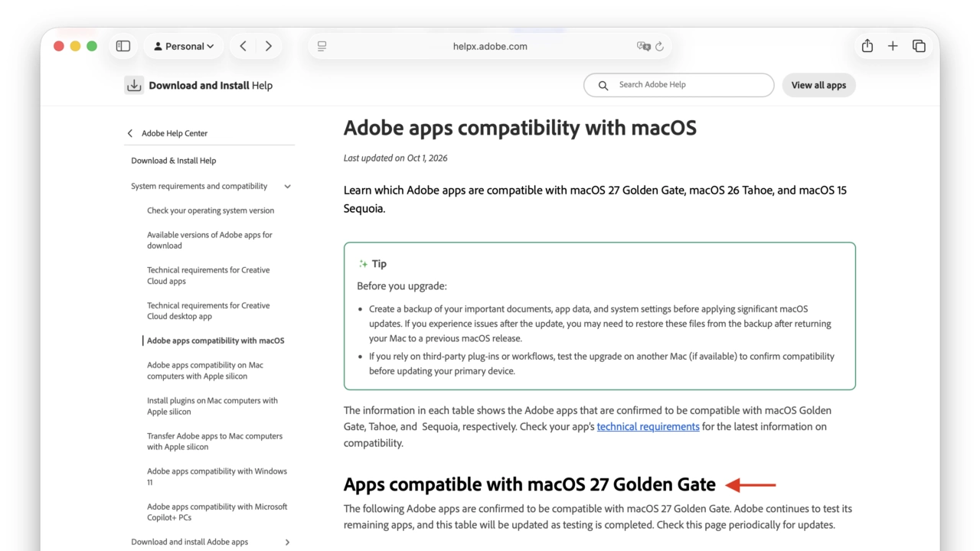Image resolution: width=980 pixels, height=551 pixels.
Task: Open Adobe apps compatibility on Mac Apple silicon
Action: coord(205,370)
